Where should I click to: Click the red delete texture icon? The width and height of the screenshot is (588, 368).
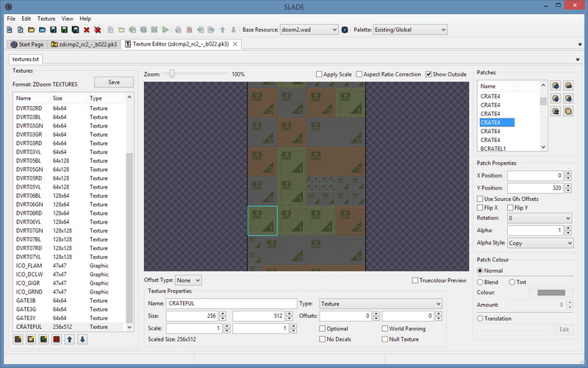[56, 339]
